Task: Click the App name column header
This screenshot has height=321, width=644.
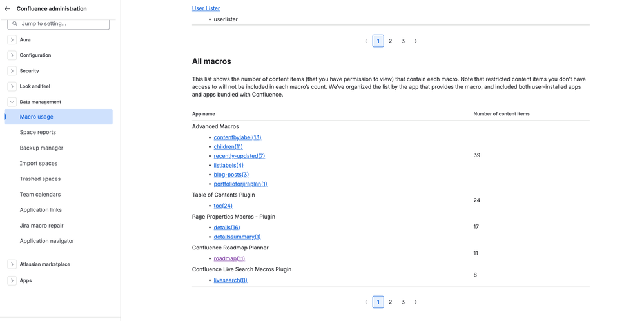Action: [203, 114]
